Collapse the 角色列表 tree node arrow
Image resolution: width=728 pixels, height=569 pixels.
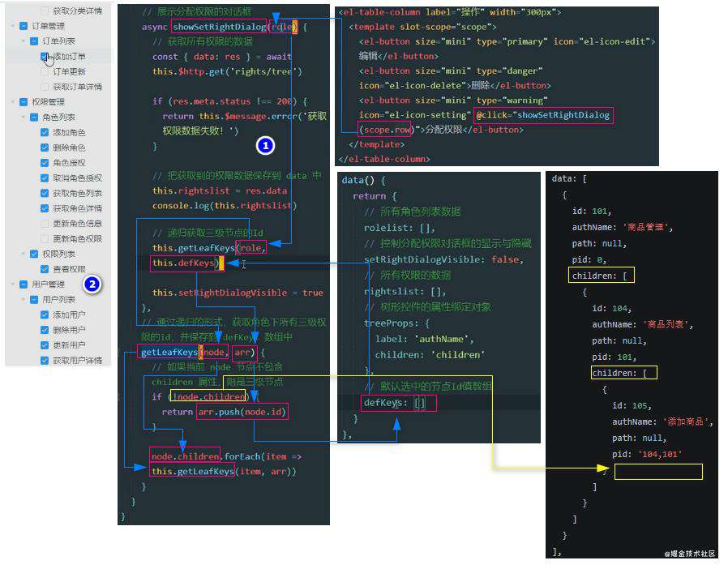[24, 118]
